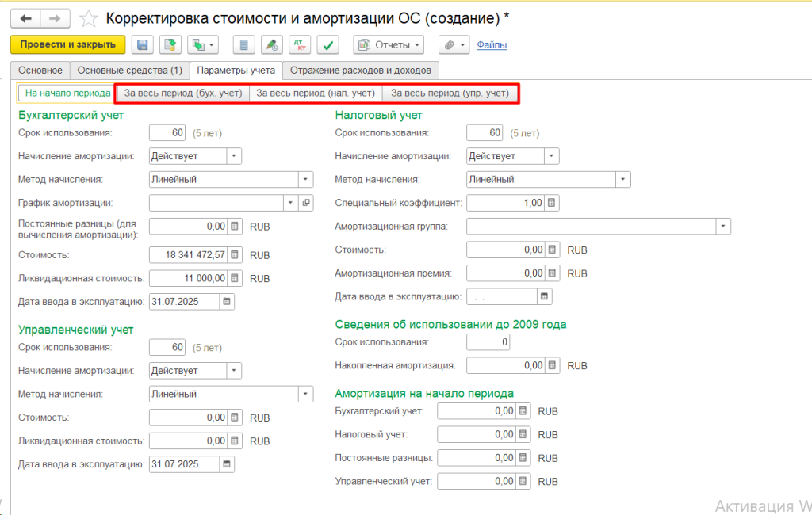Screen dimensions: 812x515
Task: Switch to the Основные средства (1) tab
Action: pyautogui.click(x=130, y=71)
